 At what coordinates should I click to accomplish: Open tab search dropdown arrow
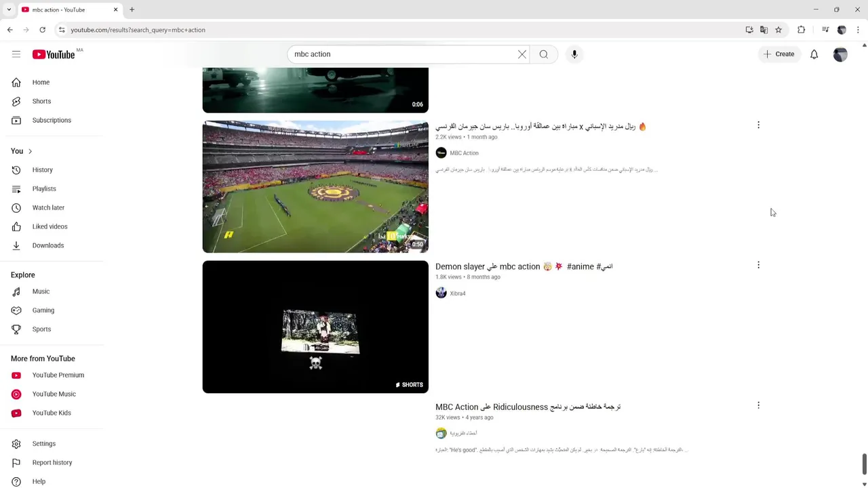click(x=9, y=9)
